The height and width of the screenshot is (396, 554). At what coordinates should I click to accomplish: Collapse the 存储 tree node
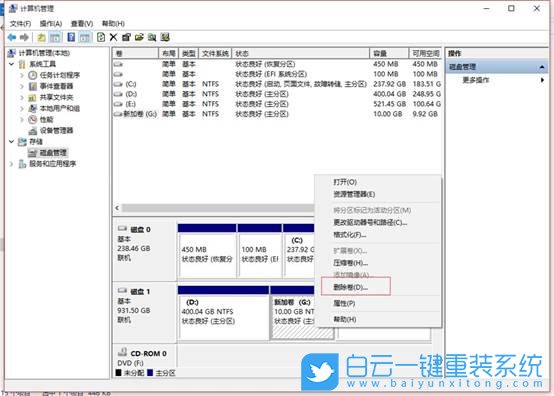pyautogui.click(x=11, y=142)
